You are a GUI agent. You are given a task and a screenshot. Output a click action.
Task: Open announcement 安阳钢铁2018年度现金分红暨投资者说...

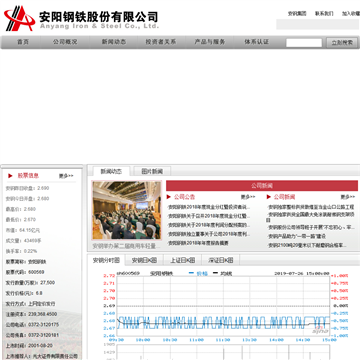click(209, 207)
